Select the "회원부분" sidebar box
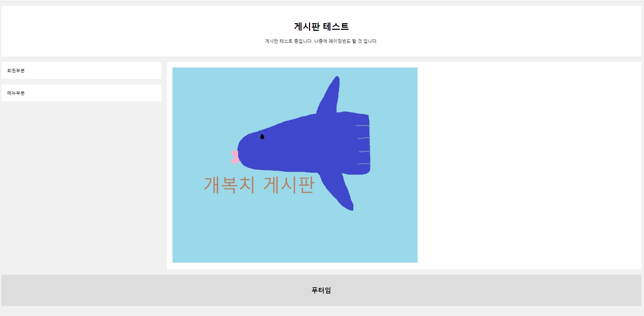 coord(81,71)
